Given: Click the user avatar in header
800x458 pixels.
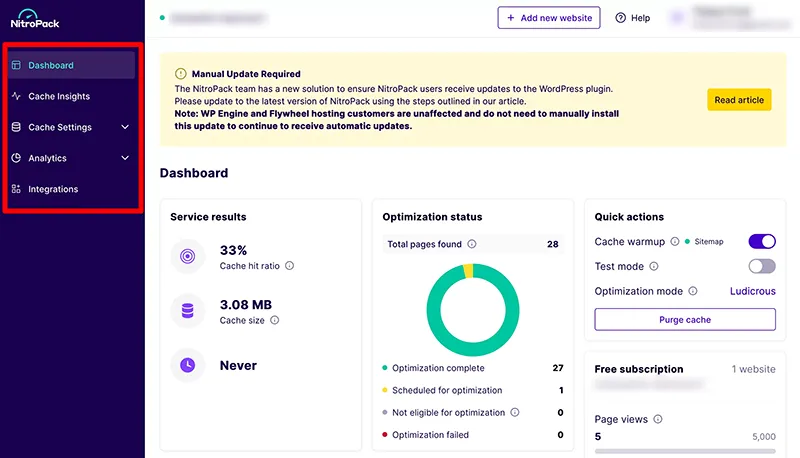Looking at the screenshot, I should tap(677, 18).
